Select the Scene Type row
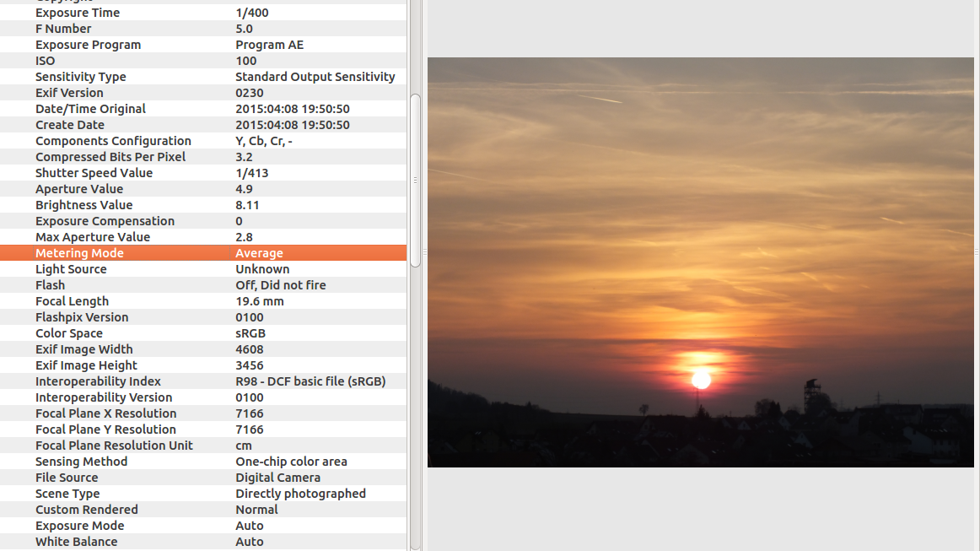Screen dimensions: 980x551 coord(203,494)
